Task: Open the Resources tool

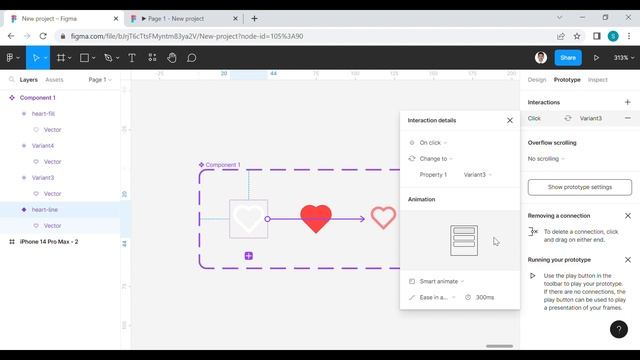Action: pos(152,58)
